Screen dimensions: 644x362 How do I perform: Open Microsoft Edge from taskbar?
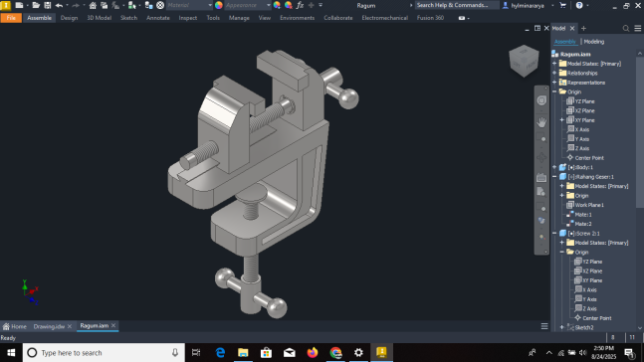(x=220, y=353)
